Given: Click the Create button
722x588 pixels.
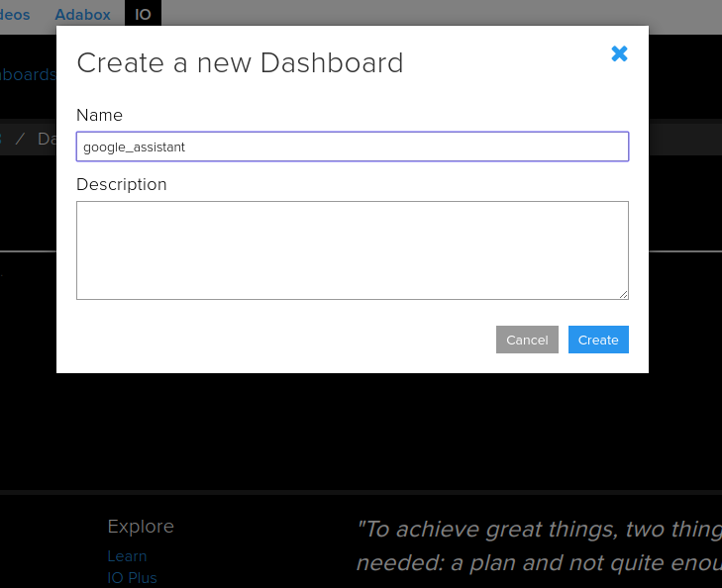Looking at the screenshot, I should pyautogui.click(x=598, y=340).
